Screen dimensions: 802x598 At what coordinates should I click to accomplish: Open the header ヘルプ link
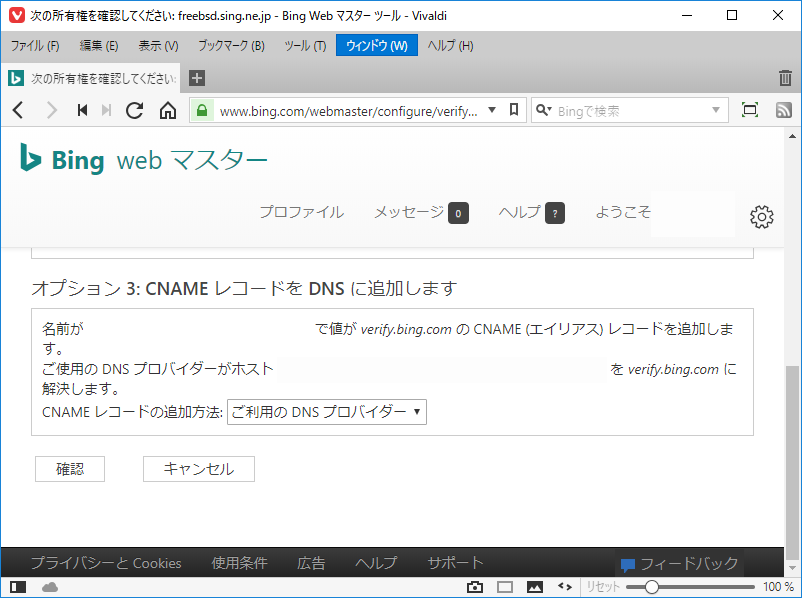click(520, 212)
